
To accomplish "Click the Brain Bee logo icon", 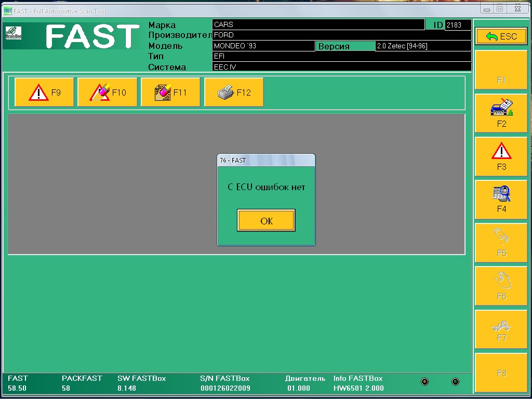I will pyautogui.click(x=13, y=33).
